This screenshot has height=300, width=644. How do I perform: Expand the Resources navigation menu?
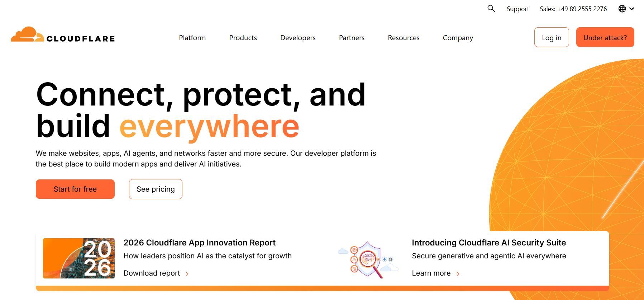[x=404, y=38]
